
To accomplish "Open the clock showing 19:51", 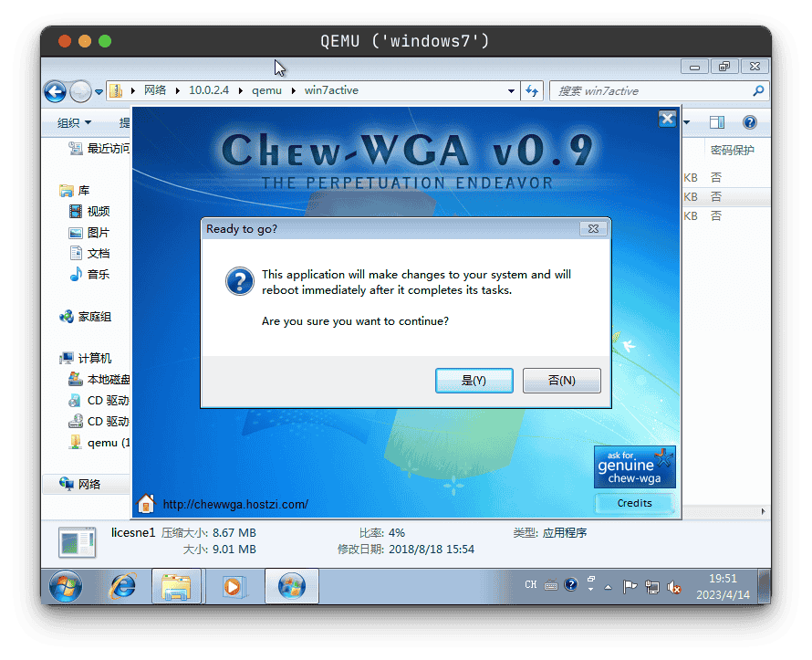I will [x=723, y=586].
